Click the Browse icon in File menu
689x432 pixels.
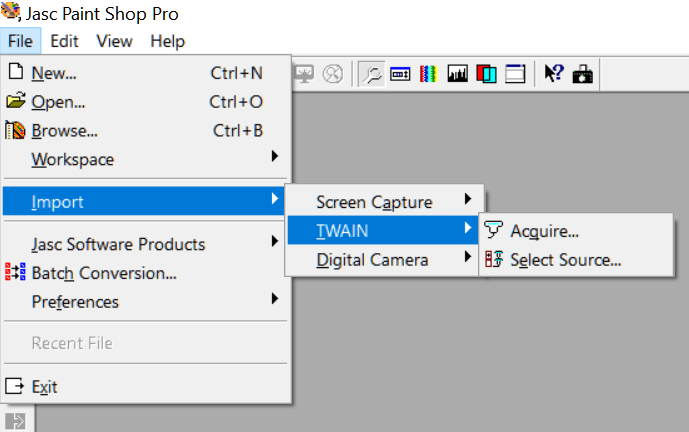[15, 131]
